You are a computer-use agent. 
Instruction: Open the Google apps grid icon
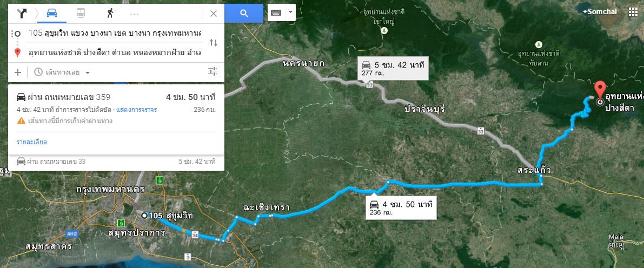(x=633, y=12)
